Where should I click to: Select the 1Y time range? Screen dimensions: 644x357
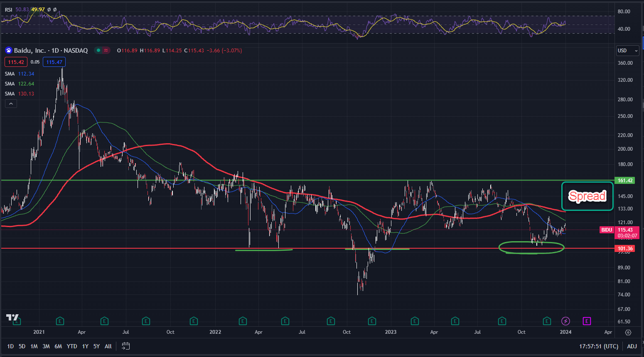click(x=85, y=346)
